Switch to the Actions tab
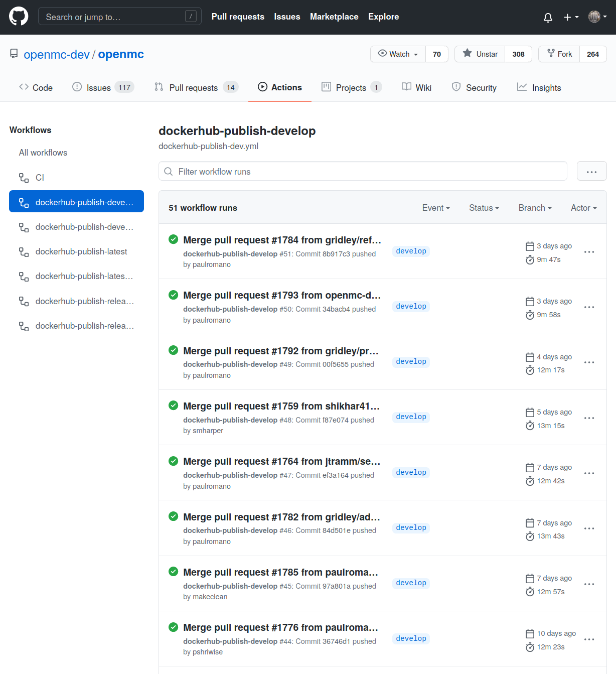This screenshot has width=616, height=674. (x=280, y=87)
